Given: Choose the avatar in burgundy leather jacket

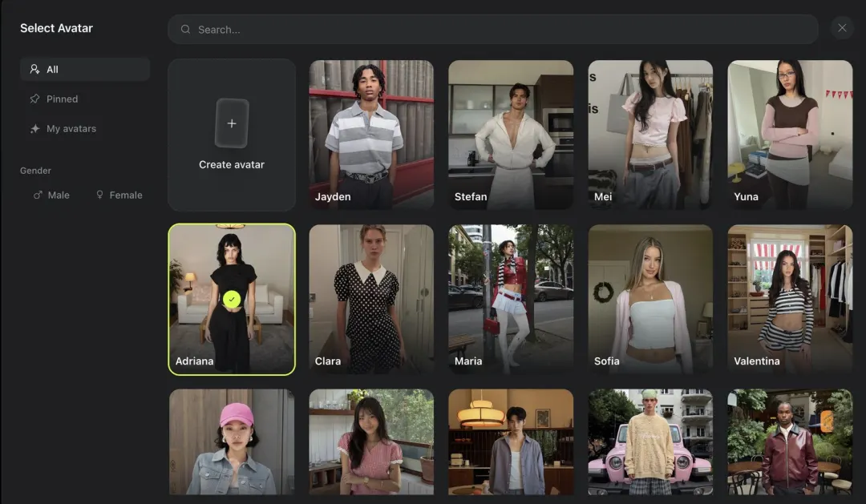Looking at the screenshot, I should 790,442.
